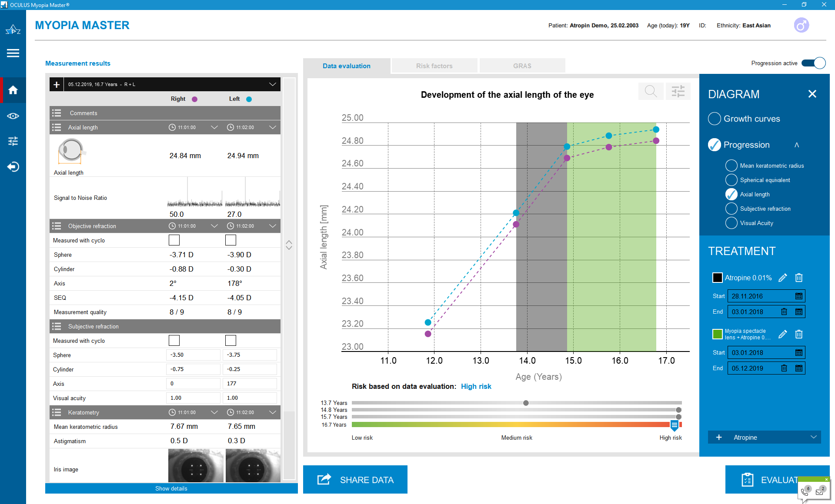This screenshot has height=504, width=835.
Task: Click the Comments list icon
Action: 57,113
